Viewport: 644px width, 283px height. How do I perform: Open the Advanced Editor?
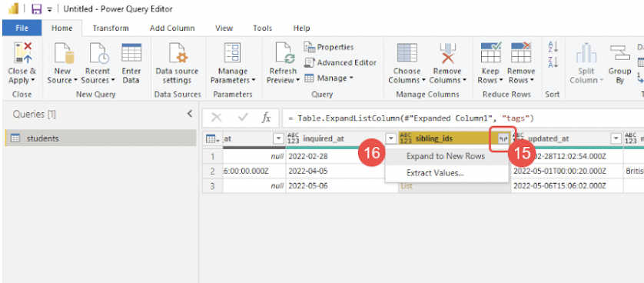coord(340,62)
